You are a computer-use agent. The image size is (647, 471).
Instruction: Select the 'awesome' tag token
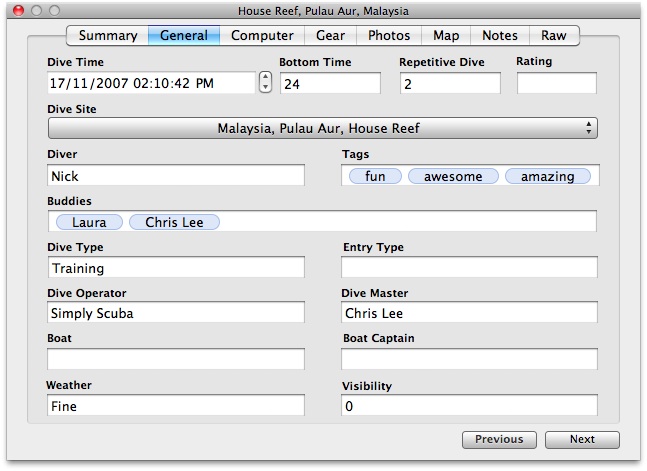453,177
